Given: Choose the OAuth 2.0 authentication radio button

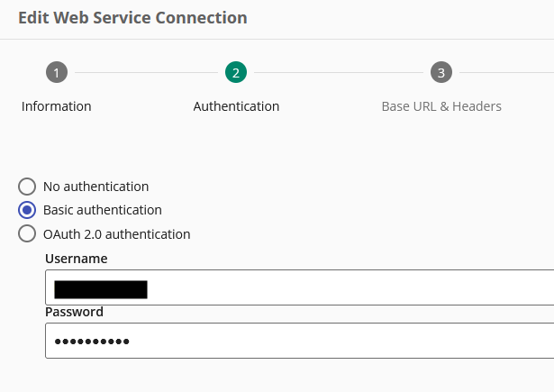Looking at the screenshot, I should coord(27,233).
